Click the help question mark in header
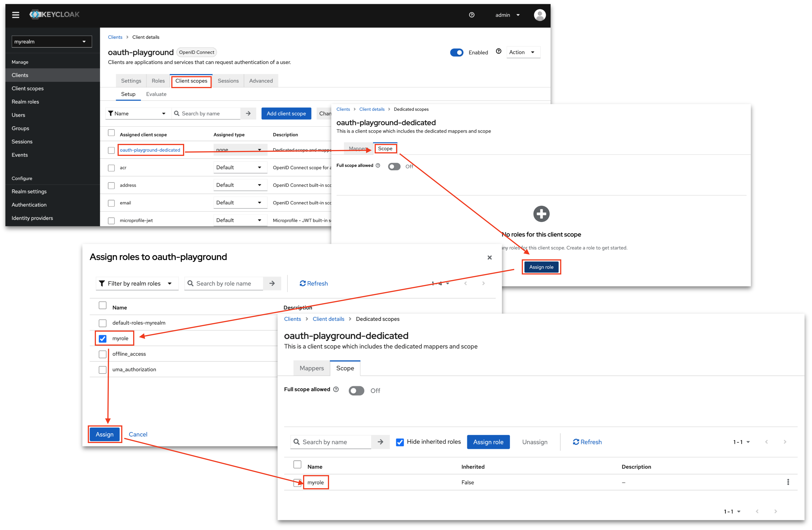 471,15
